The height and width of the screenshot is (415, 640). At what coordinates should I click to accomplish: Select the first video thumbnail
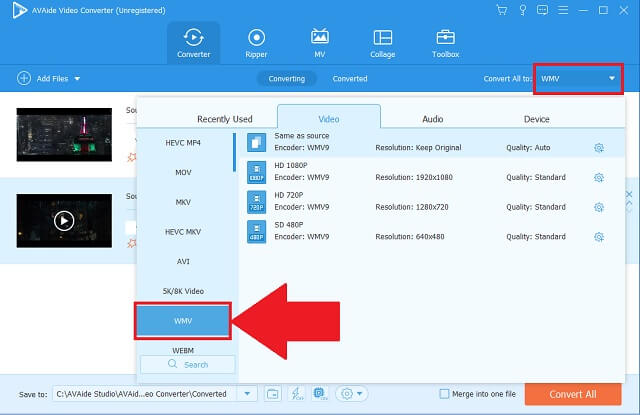tap(64, 135)
